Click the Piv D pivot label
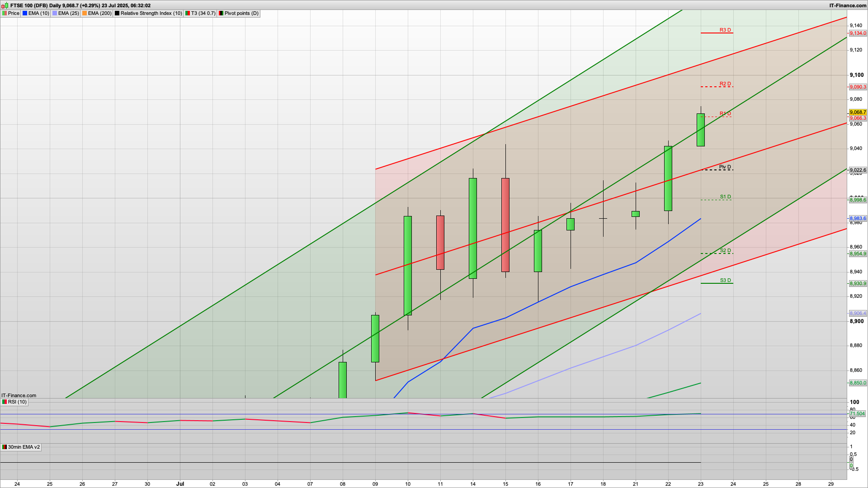This screenshot has height=488, width=868. point(725,167)
